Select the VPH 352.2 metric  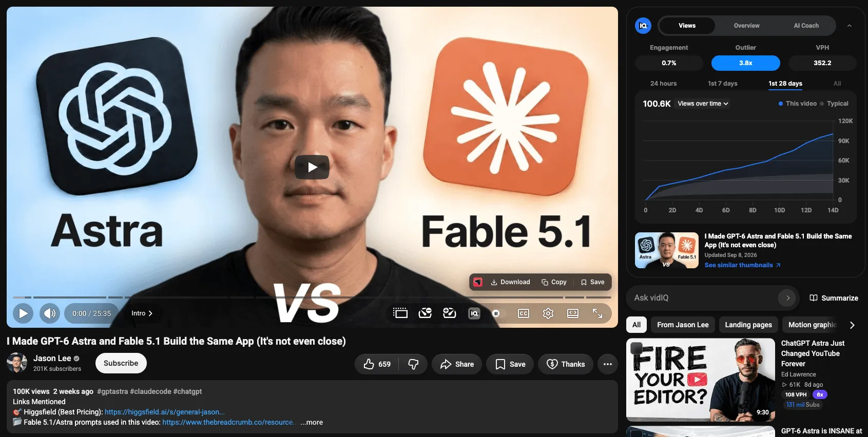pyautogui.click(x=822, y=63)
